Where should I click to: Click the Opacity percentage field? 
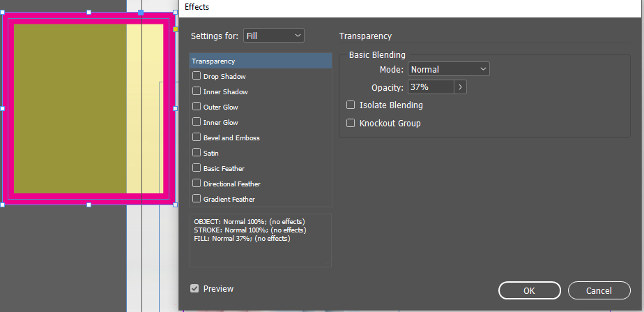(x=429, y=87)
